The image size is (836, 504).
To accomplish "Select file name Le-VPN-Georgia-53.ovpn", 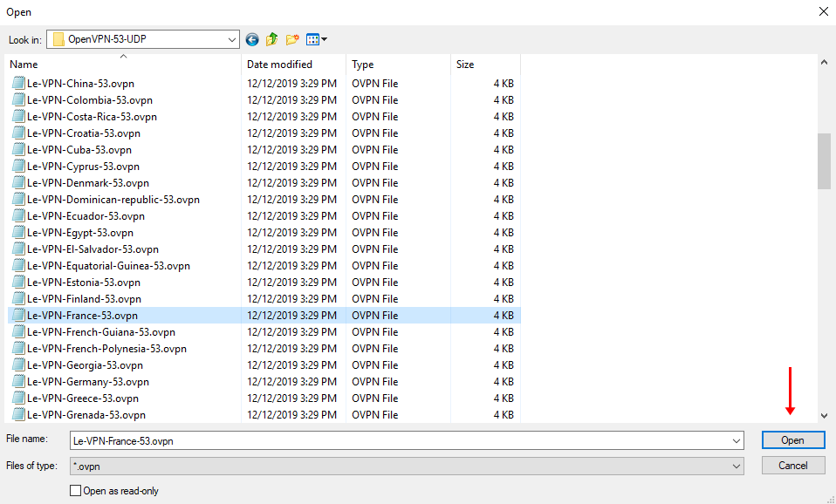I will (85, 365).
